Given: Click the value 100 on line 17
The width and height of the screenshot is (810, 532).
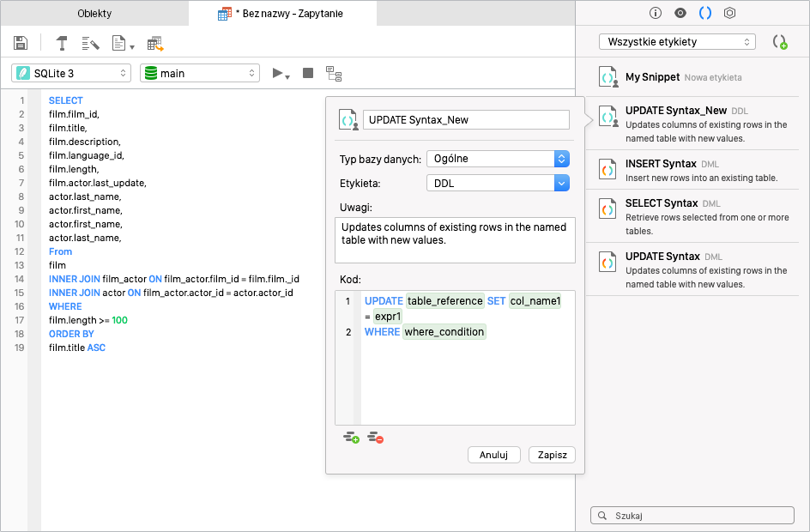Looking at the screenshot, I should [119, 320].
